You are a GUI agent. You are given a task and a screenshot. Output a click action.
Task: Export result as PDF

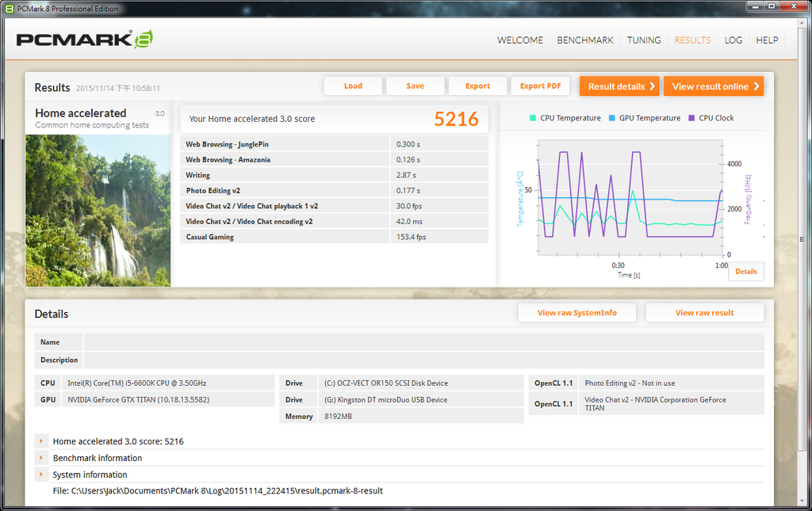(540, 86)
